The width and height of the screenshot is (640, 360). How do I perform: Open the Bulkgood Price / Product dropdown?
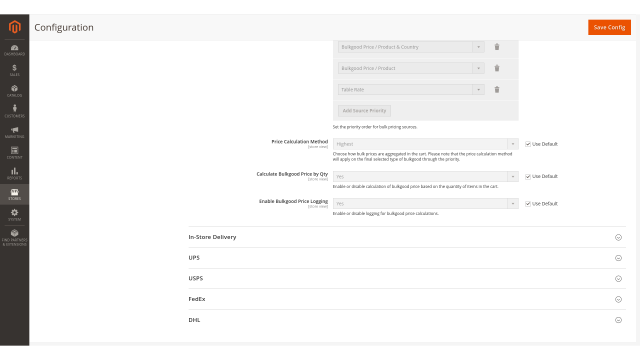(x=411, y=68)
